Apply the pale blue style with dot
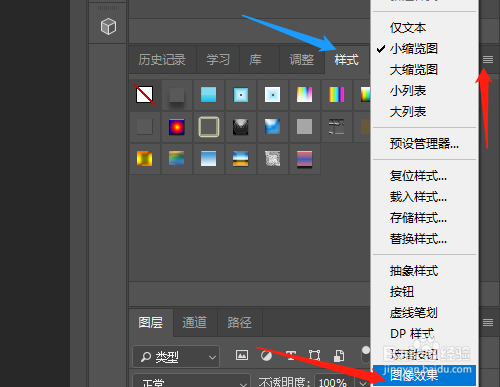The width and height of the screenshot is (500, 387). [x=272, y=95]
